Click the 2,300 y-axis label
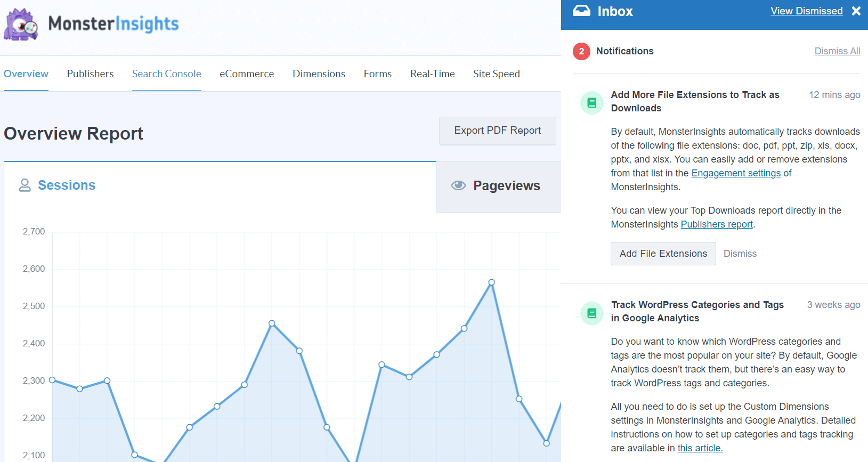 (34, 380)
